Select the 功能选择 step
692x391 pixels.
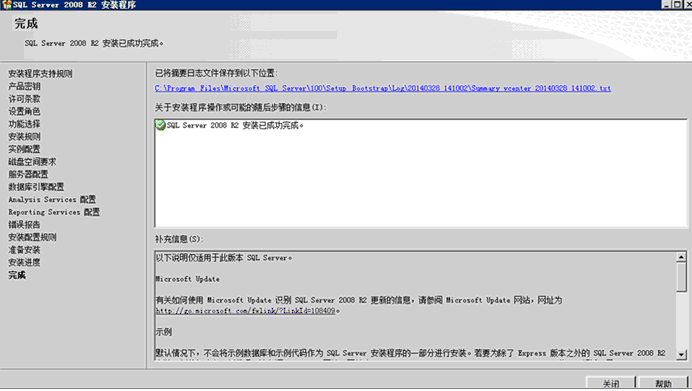coord(24,124)
